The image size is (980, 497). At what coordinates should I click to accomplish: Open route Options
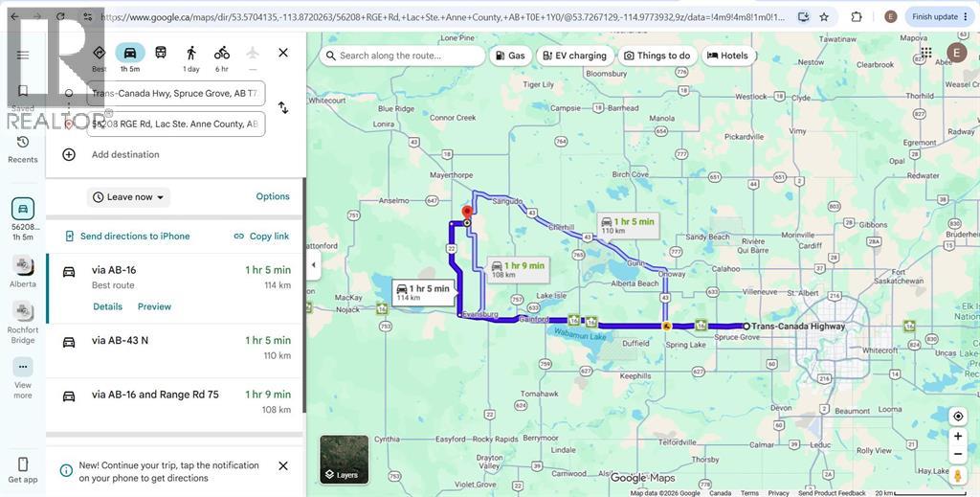[x=273, y=196]
